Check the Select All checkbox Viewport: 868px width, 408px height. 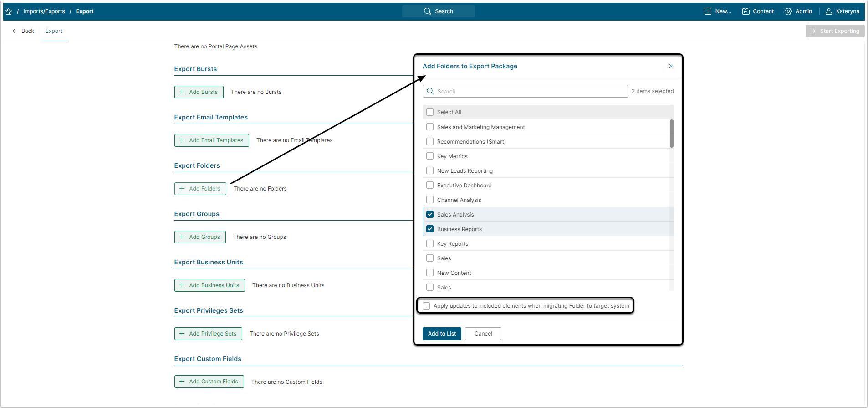click(430, 112)
